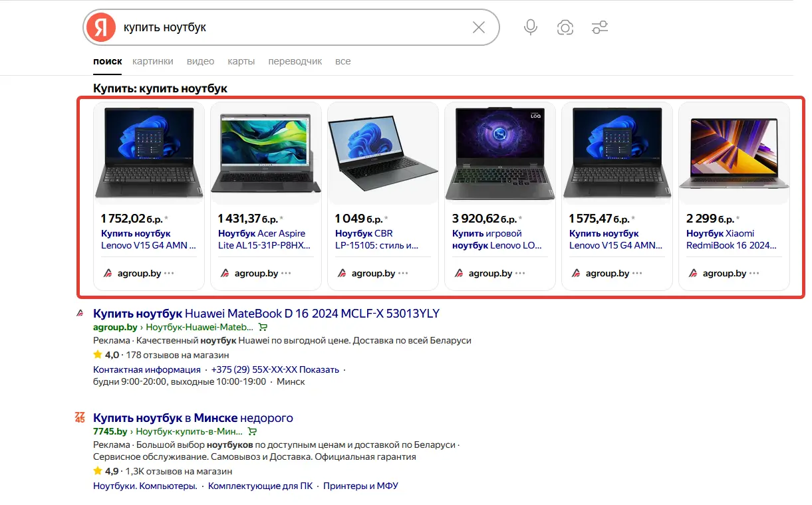Open three-dots menu on Xiaomi RedmiBook card
This screenshot has height=505, width=812.
pos(754,273)
